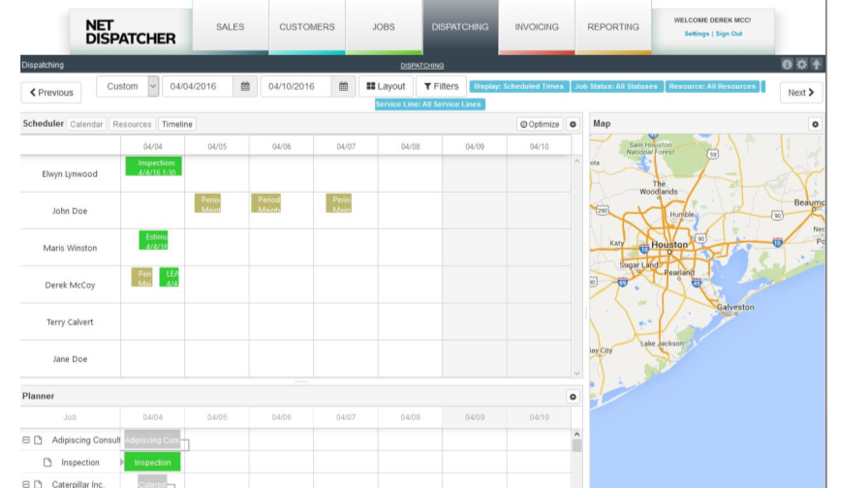The width and height of the screenshot is (868, 488).
Task: Go to Next date range
Action: point(801,92)
